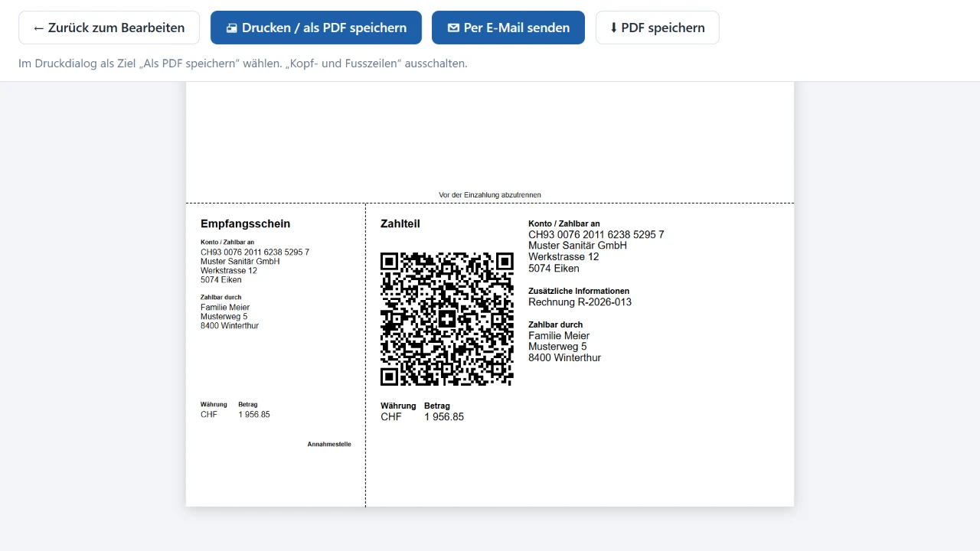Download using PDF speichern button
Viewport: 980px width, 551px height.
[658, 28]
